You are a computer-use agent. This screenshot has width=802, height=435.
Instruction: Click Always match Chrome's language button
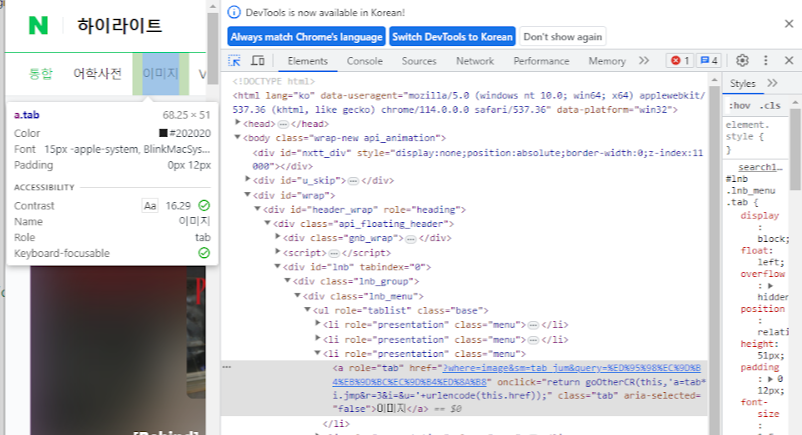coord(306,37)
